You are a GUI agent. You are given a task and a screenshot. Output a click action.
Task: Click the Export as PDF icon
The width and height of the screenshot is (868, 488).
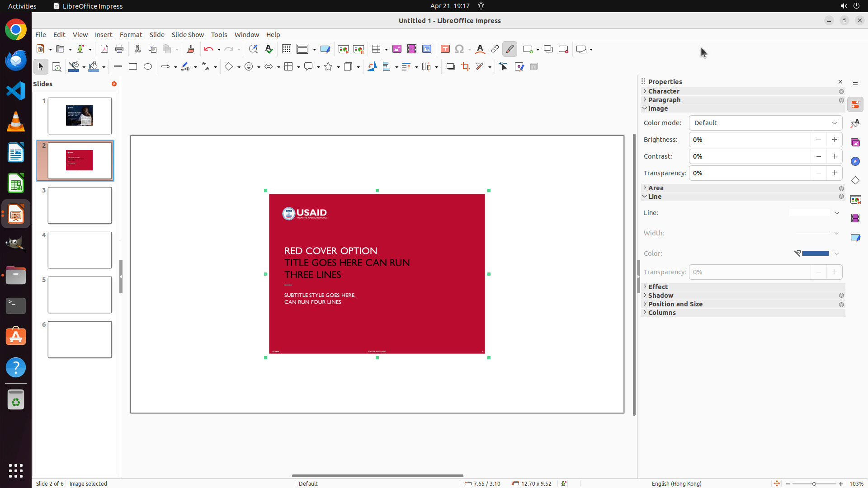[x=104, y=49]
